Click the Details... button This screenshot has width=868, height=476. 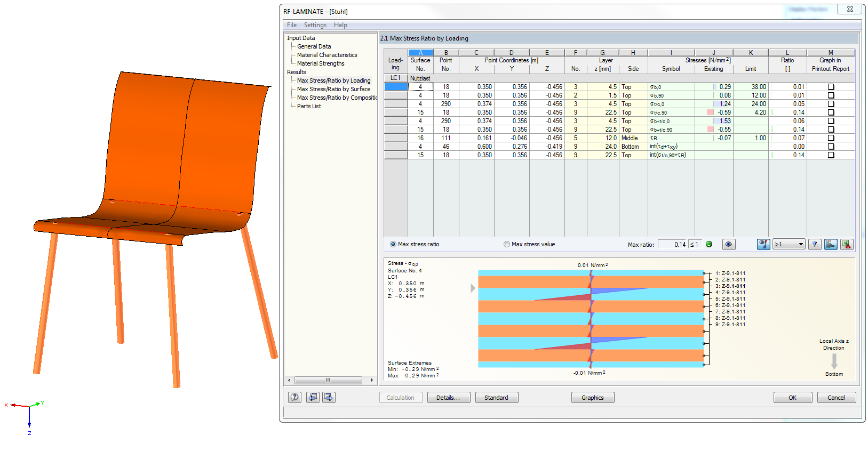pos(448,398)
